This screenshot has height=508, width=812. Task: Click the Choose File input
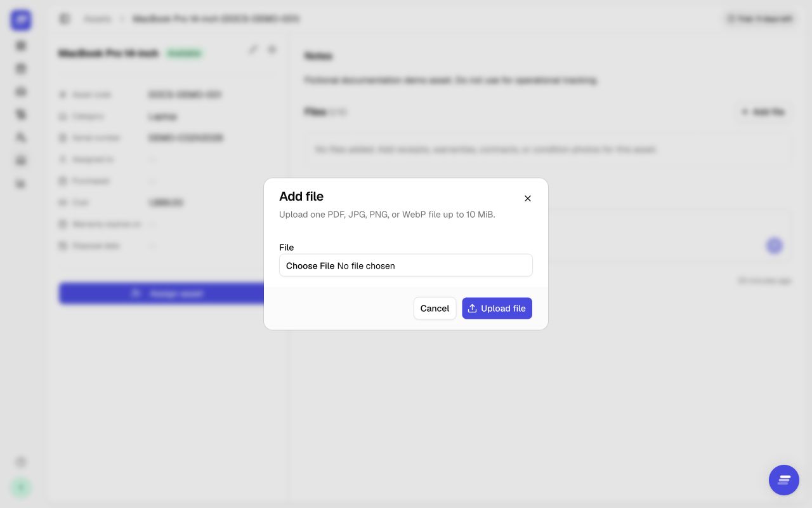(x=406, y=265)
